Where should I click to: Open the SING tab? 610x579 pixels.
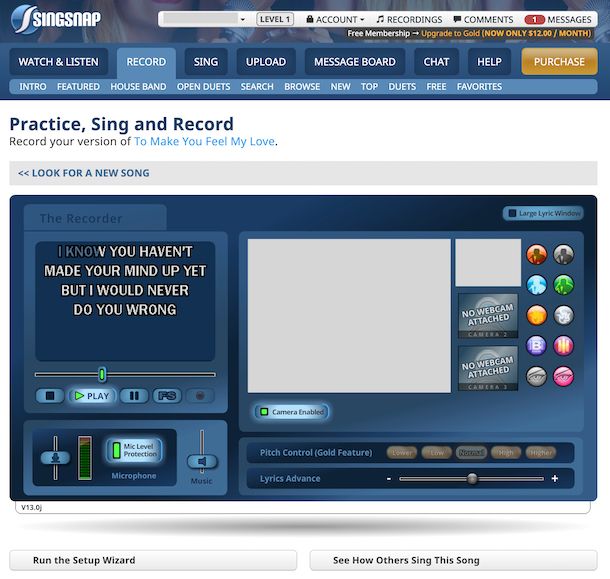pyautogui.click(x=206, y=61)
